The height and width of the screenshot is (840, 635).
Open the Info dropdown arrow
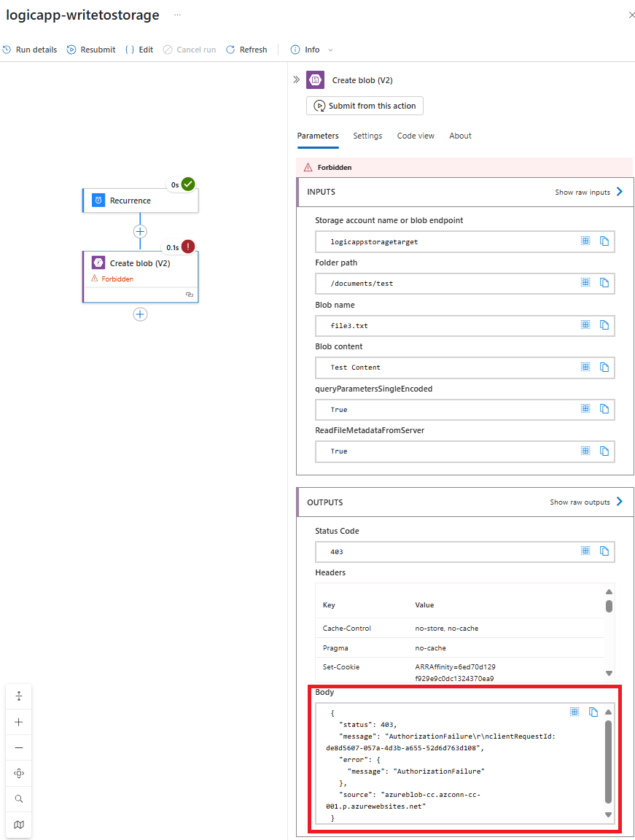click(330, 50)
